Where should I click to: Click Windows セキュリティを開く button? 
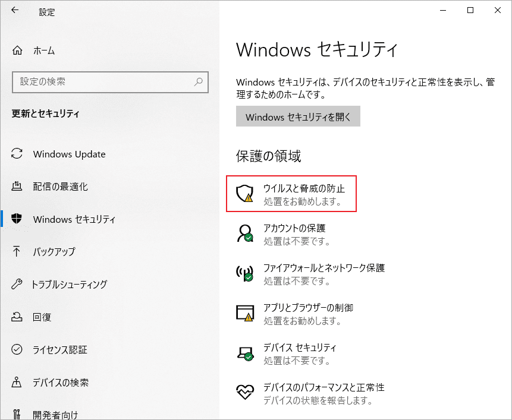point(298,116)
